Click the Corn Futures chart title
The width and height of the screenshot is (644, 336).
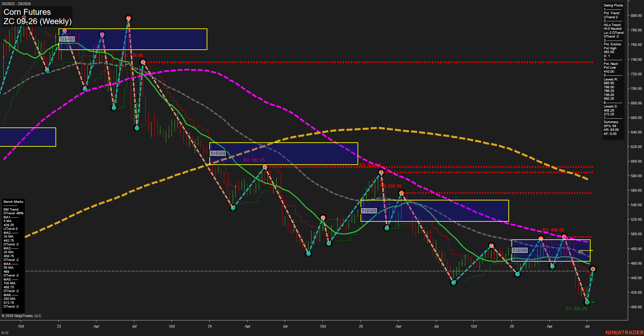(27, 12)
